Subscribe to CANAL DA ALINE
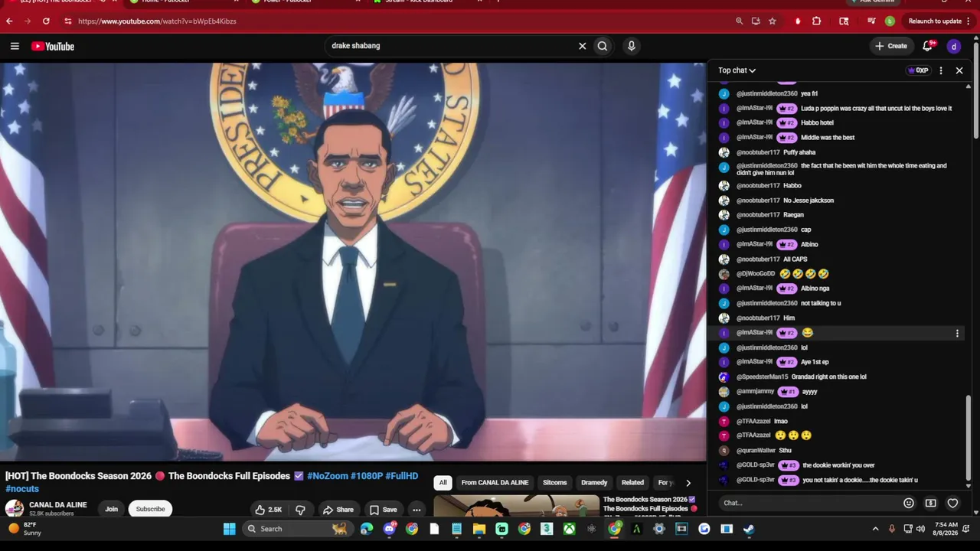This screenshot has height=551, width=980. 150,509
